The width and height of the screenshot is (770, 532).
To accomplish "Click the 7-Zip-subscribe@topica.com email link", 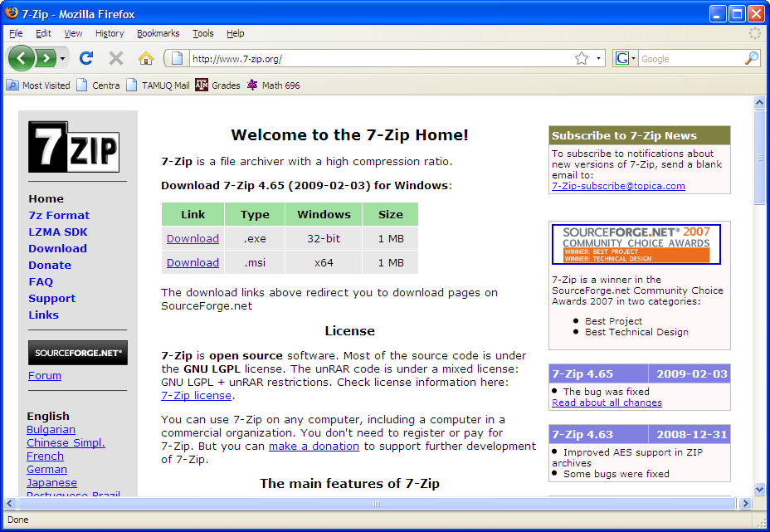I will [618, 186].
